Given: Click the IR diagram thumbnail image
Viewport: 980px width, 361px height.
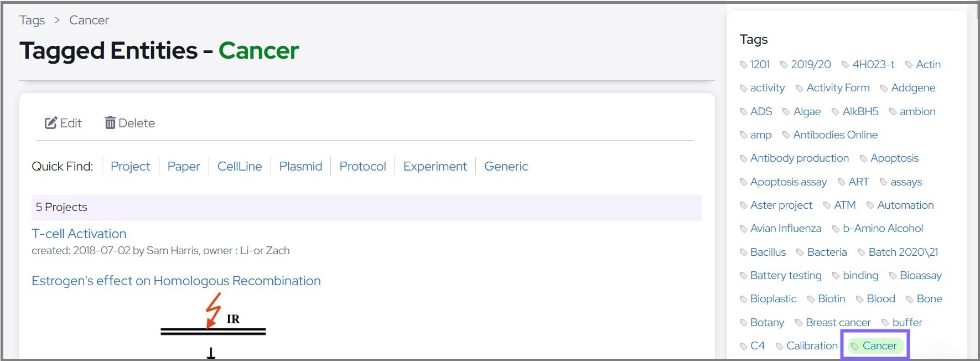Looking at the screenshot, I should (x=213, y=327).
